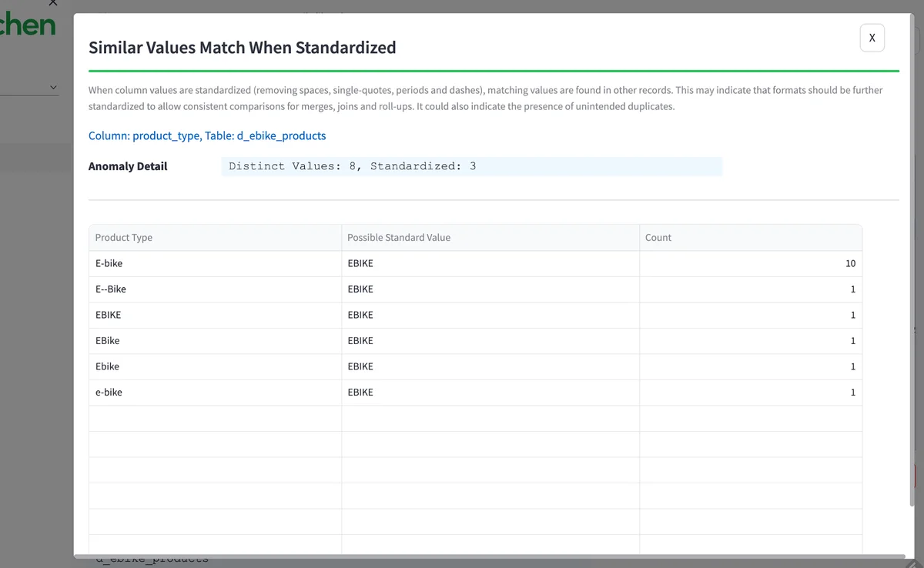The image size is (924, 568).
Task: Sort by the Product Type column header
Action: pyautogui.click(x=123, y=238)
